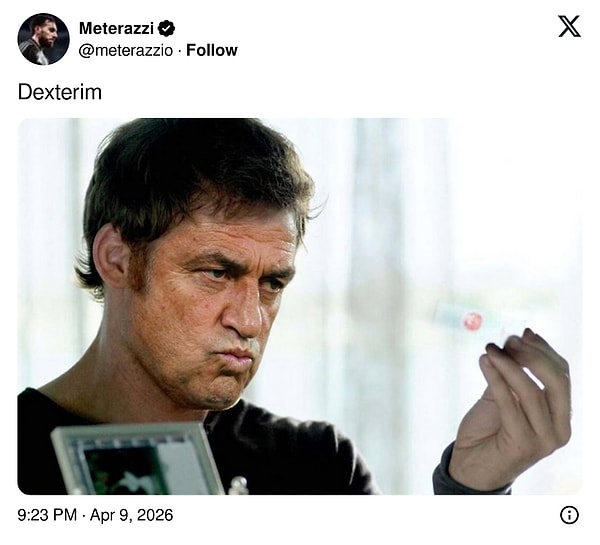Click the tweet text "Dexterim"

pyautogui.click(x=60, y=92)
